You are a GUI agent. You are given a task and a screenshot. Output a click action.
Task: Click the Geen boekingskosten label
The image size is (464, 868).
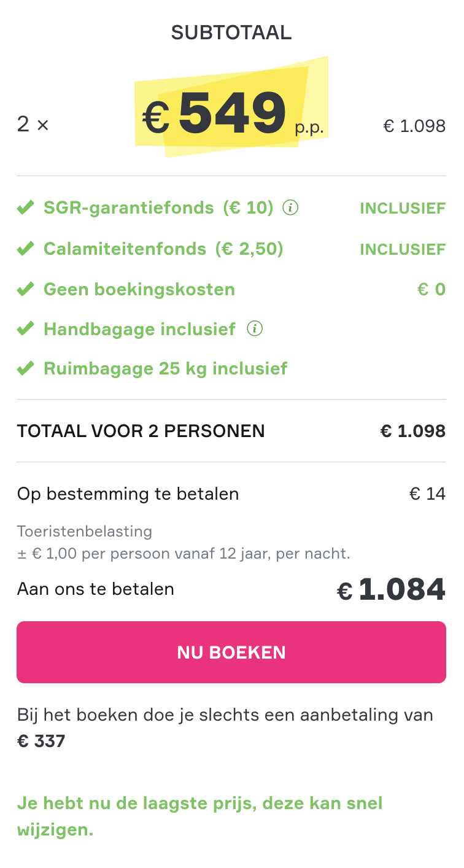tap(139, 289)
